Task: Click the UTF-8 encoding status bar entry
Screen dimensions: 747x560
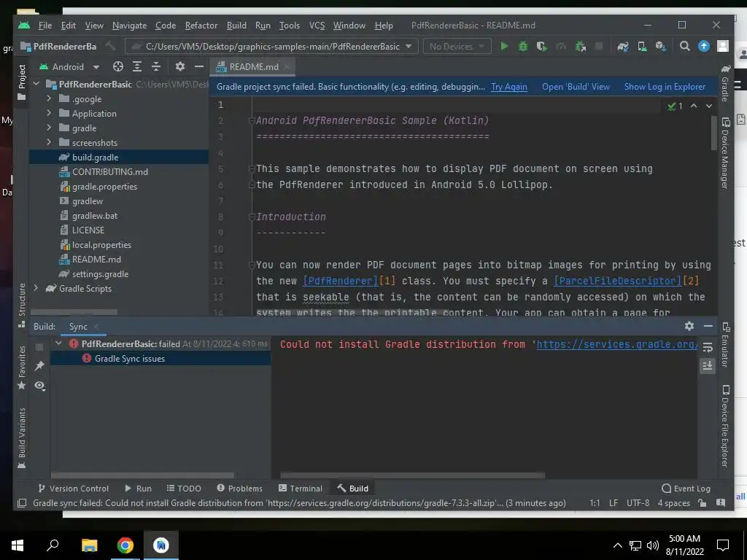Action: [x=638, y=503]
